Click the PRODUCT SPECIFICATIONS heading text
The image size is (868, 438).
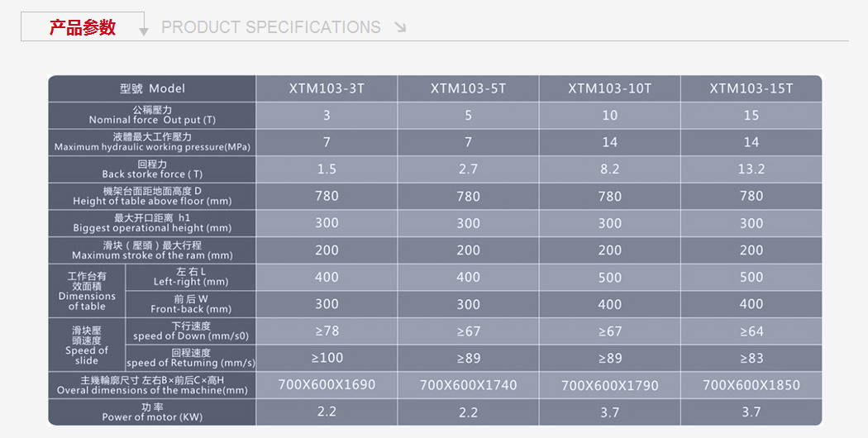click(x=270, y=27)
